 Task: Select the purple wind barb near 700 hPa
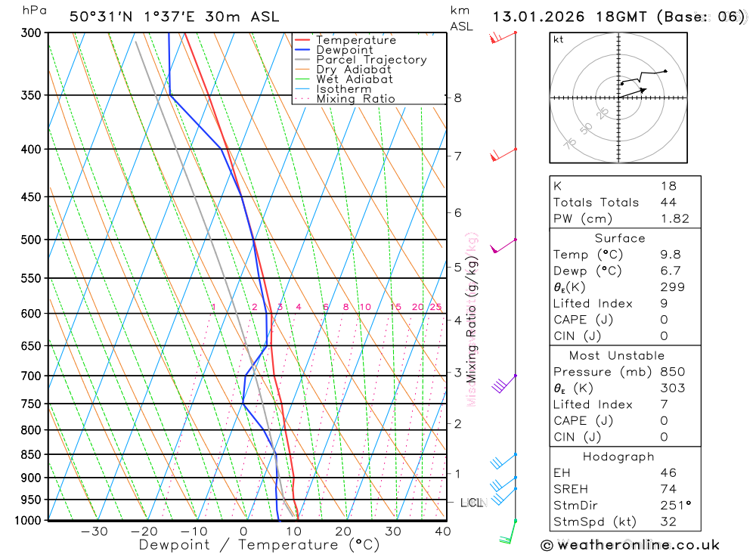(x=503, y=384)
